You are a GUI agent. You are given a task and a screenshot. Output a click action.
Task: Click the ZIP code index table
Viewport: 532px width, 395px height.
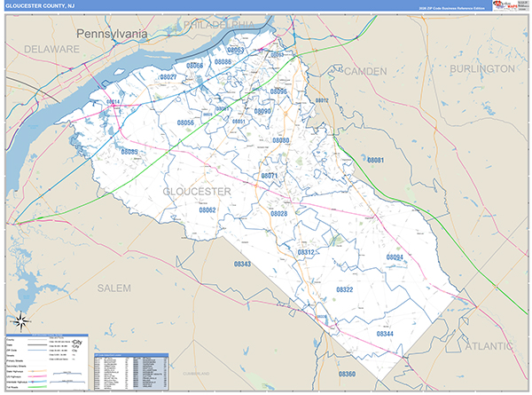coord(131,372)
